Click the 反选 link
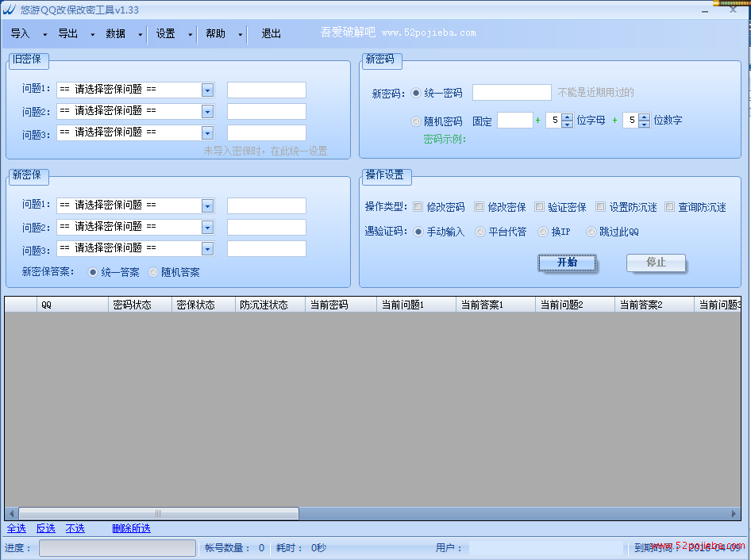751x560 pixels. click(x=46, y=528)
